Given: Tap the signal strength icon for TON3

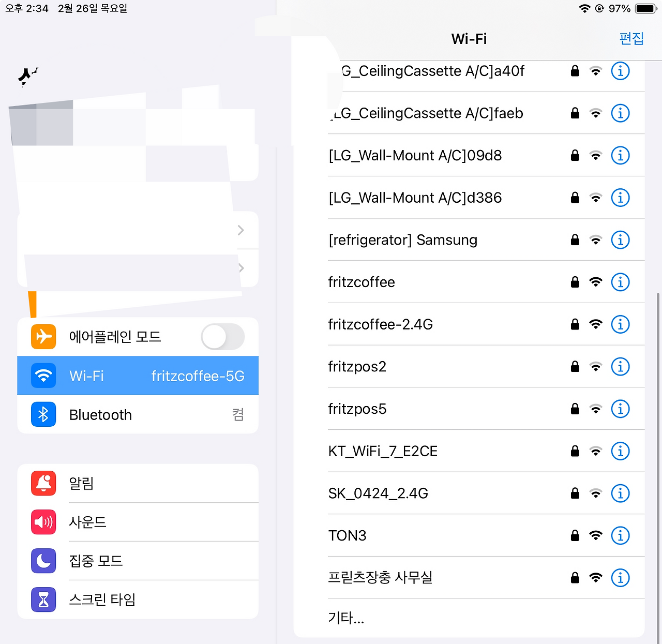Looking at the screenshot, I should tap(596, 535).
